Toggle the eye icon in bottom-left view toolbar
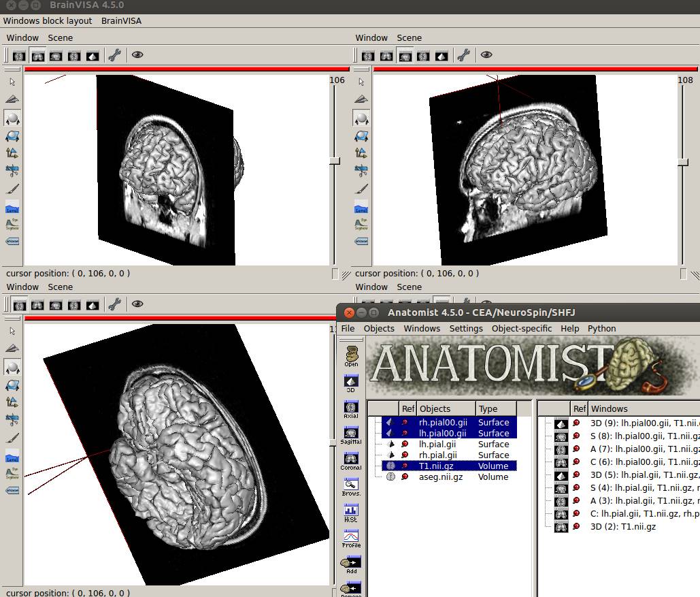The height and width of the screenshot is (597, 700). coord(137,304)
